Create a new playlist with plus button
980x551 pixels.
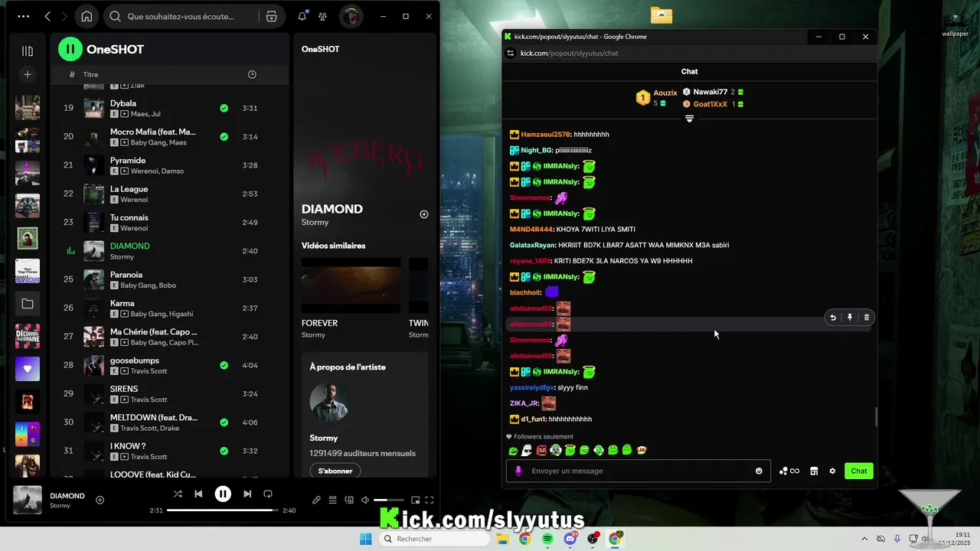(x=28, y=74)
